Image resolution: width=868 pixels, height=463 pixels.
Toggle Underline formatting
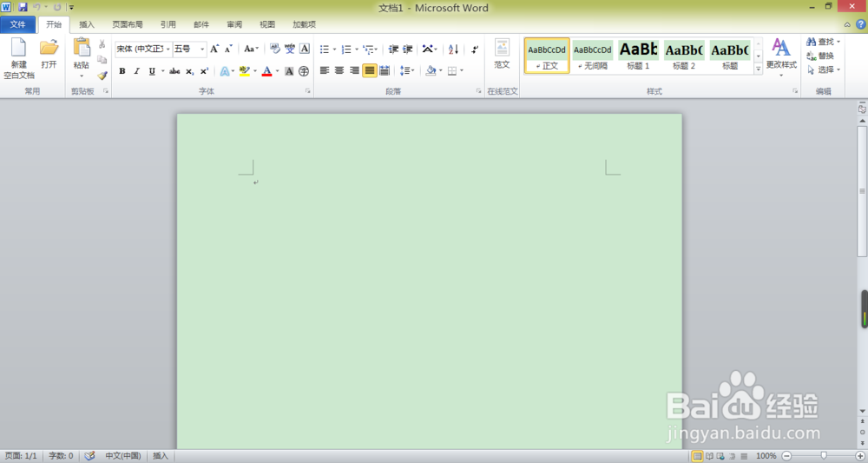tap(152, 71)
